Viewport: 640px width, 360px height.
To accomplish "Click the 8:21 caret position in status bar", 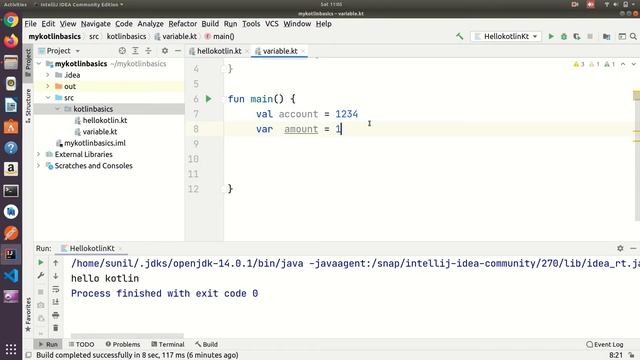I will pos(616,355).
